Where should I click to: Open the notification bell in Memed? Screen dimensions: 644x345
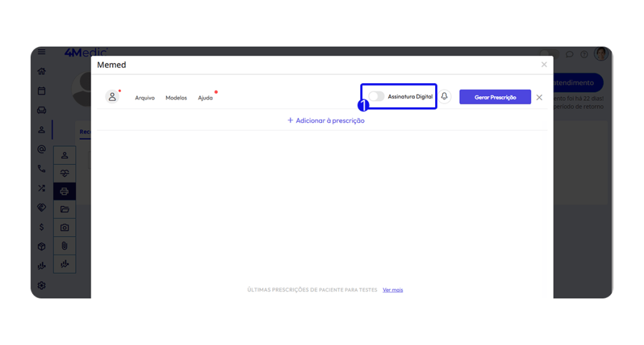pos(445,96)
